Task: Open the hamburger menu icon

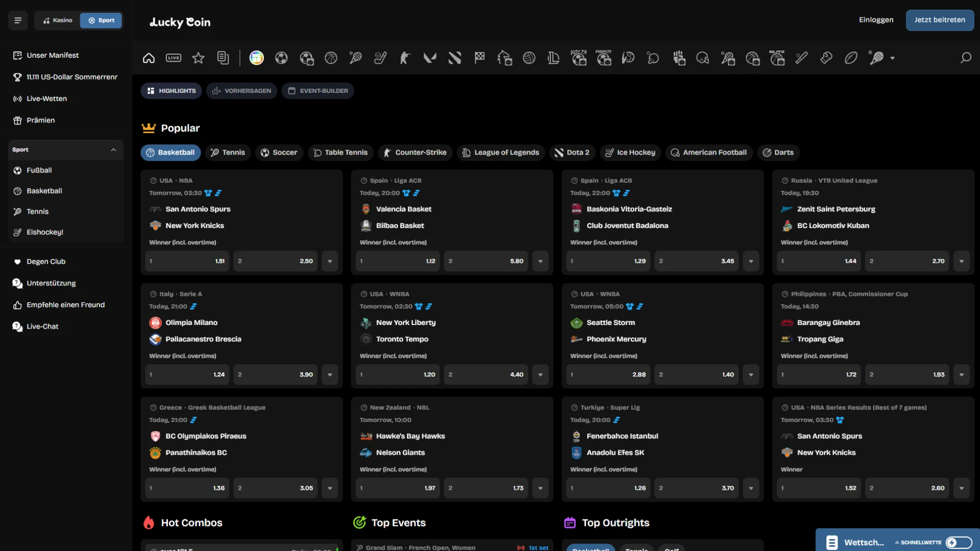Action: (18, 20)
